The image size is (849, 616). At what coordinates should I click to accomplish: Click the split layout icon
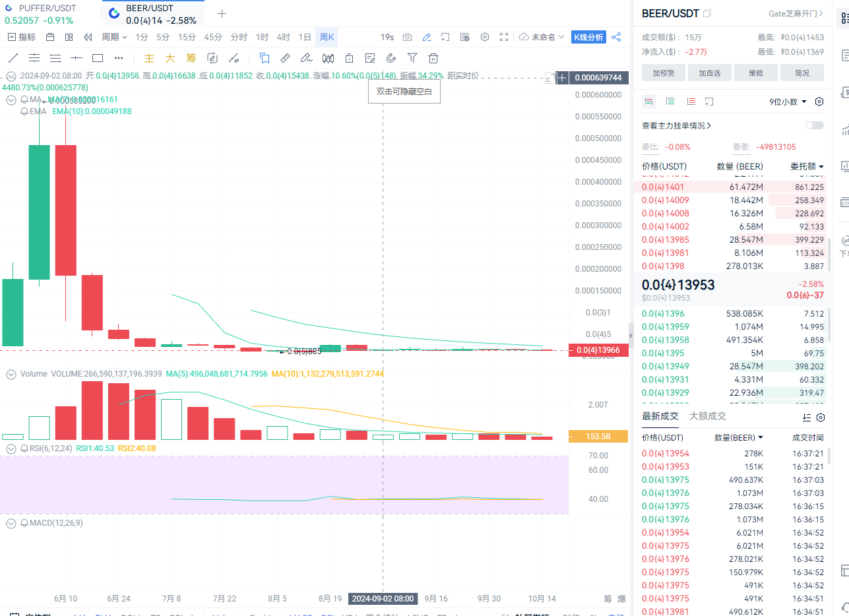pyautogui.click(x=69, y=37)
